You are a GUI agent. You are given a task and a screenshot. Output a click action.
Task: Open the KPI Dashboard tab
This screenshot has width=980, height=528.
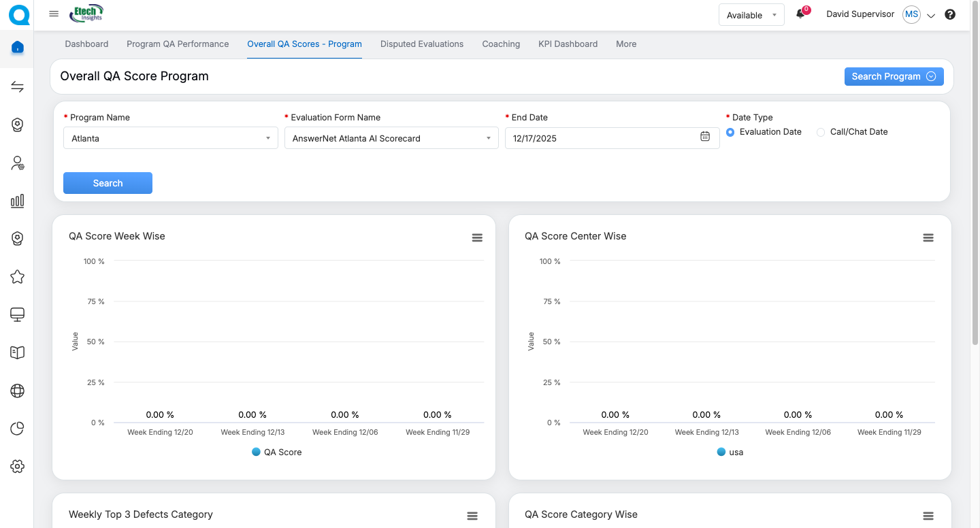click(568, 44)
